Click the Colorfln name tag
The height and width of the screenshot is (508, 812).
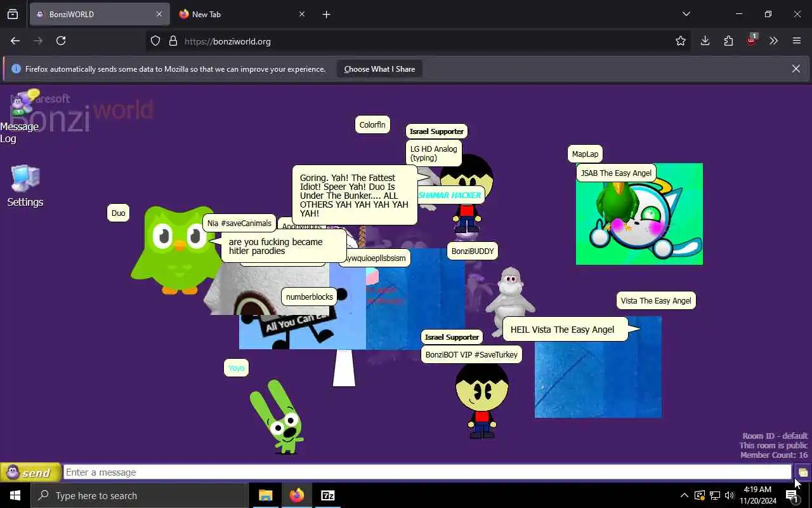click(x=372, y=124)
